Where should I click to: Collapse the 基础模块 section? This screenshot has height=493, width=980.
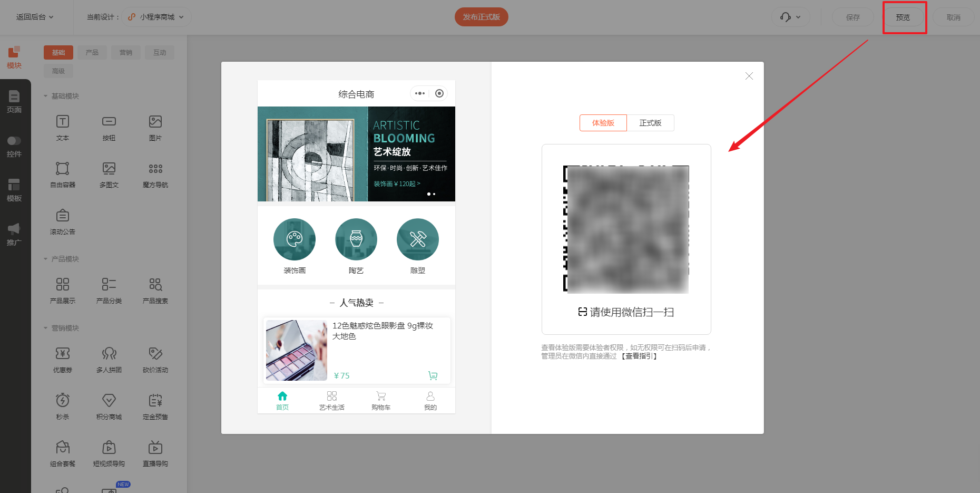point(62,96)
